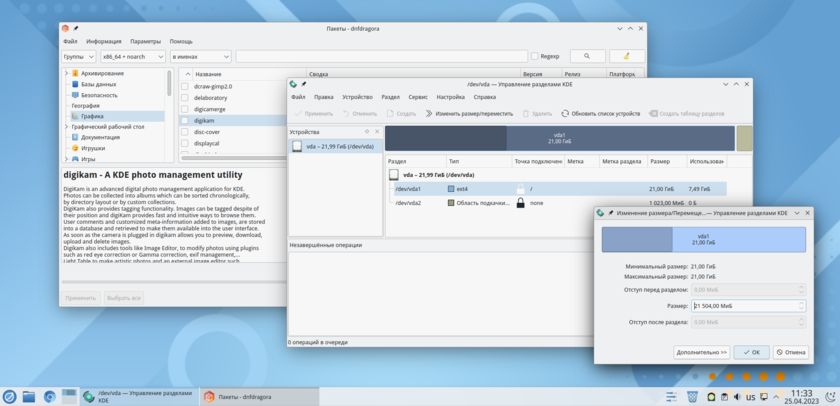Click lock icon on /dev/vda2 row

[x=520, y=203]
